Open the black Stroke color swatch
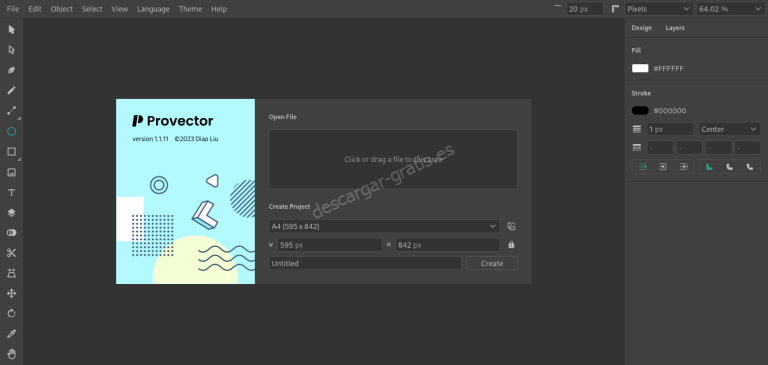The width and height of the screenshot is (768, 365). tap(640, 111)
